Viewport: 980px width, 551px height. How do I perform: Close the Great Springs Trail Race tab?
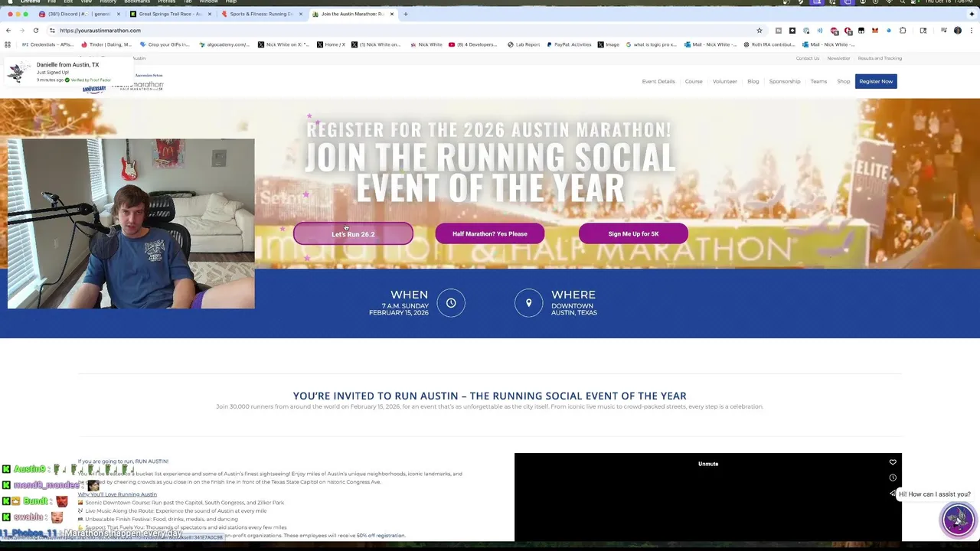click(x=209, y=14)
